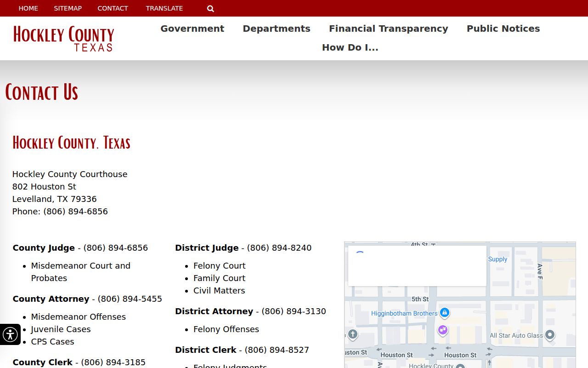Open the Departments menu
This screenshot has width=588, height=368.
277,29
